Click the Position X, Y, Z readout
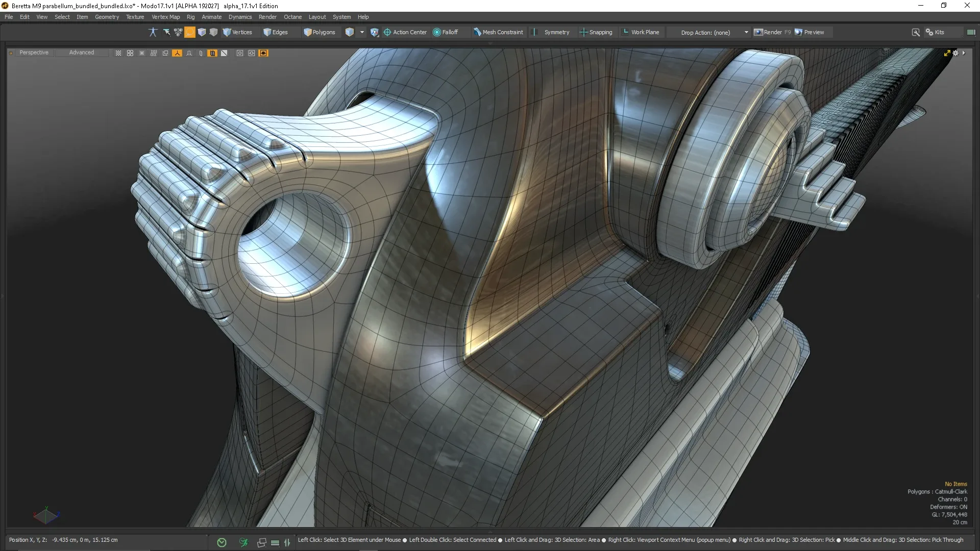This screenshot has height=551, width=980. [x=63, y=540]
